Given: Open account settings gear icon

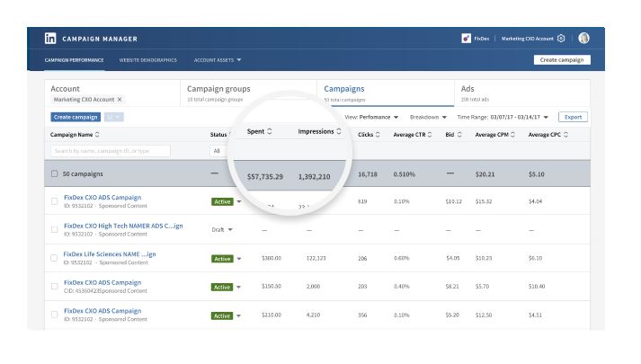Looking at the screenshot, I should tap(561, 39).
